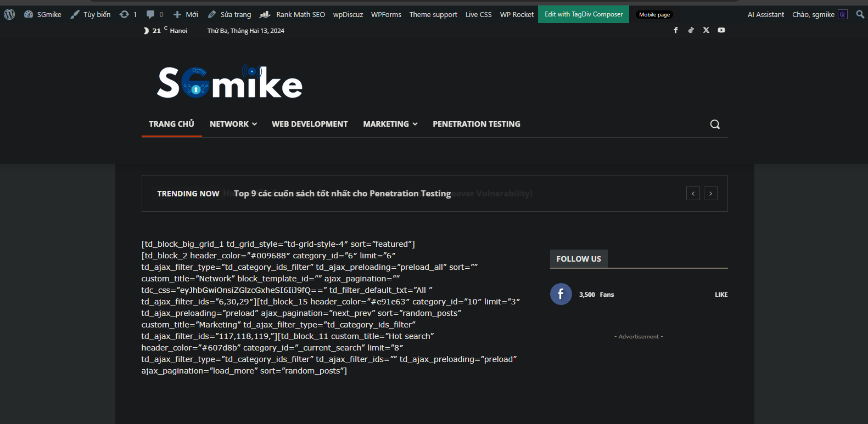This screenshot has width=868, height=424.
Task: Click user avatar icon in admin bar
Action: coord(843,14)
